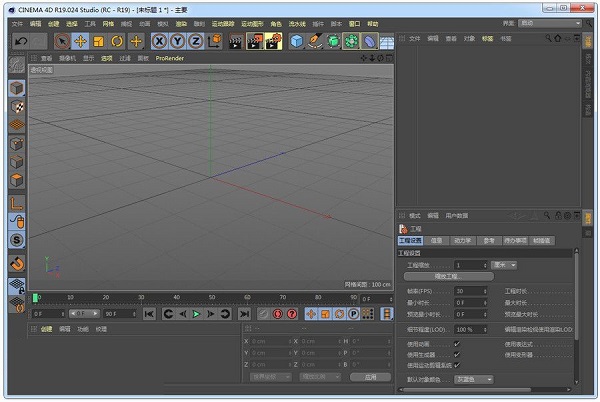Open the 厘米 unit dropdown
This screenshot has height=402, width=600.
pos(504,265)
